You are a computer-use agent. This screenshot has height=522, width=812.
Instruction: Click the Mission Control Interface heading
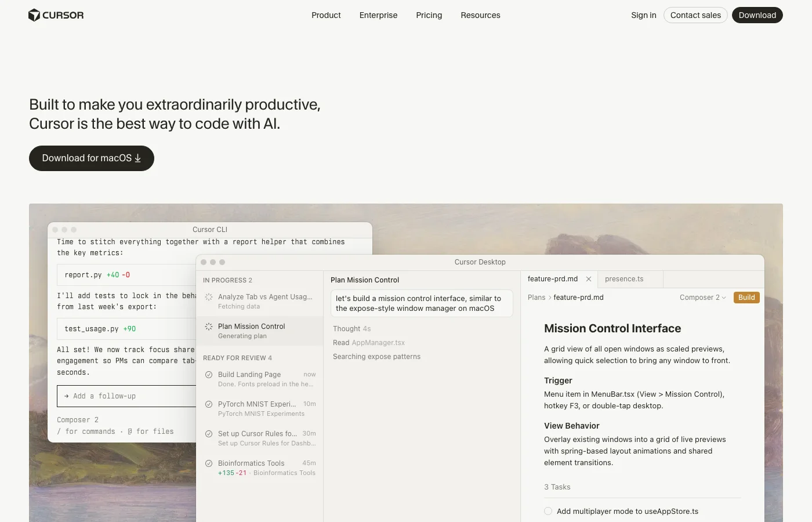pyautogui.click(x=612, y=328)
